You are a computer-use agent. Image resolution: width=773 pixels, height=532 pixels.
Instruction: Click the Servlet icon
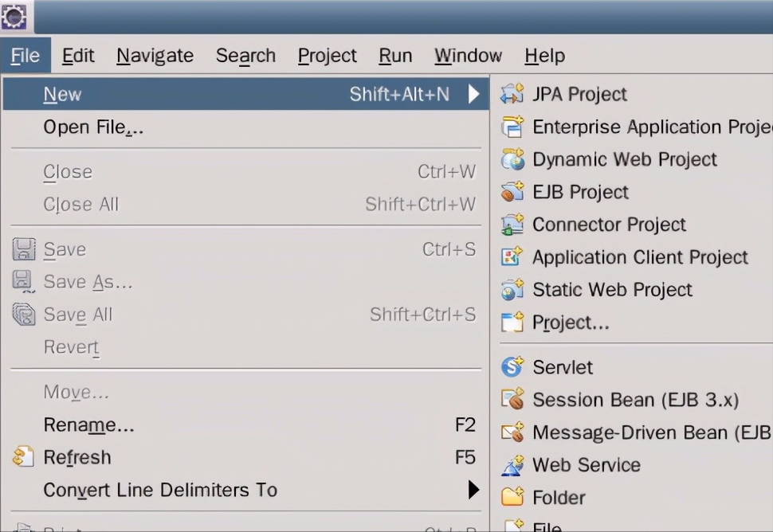tap(512, 367)
